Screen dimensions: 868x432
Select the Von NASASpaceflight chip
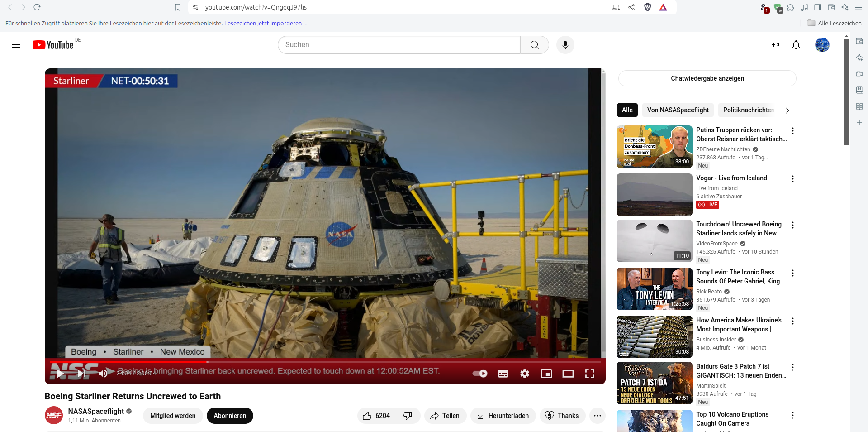pyautogui.click(x=678, y=110)
